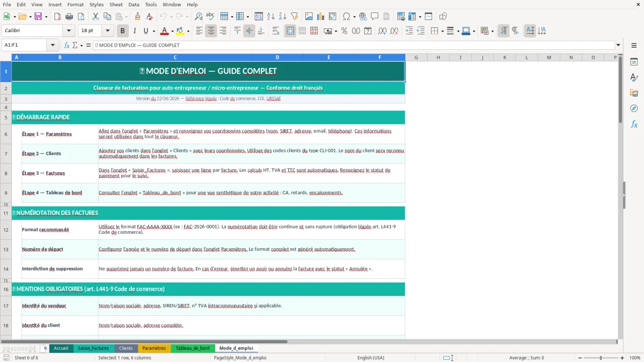The image size is (644, 362).
Task: Toggle Bold formatting
Action: coord(122,31)
